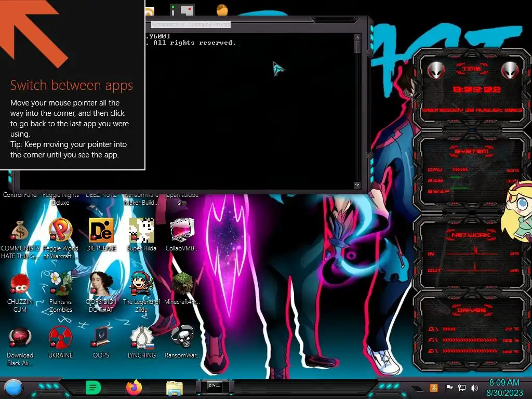Select the Peggle Nights Deluxe icon label
The image size is (532, 399).
click(x=60, y=199)
